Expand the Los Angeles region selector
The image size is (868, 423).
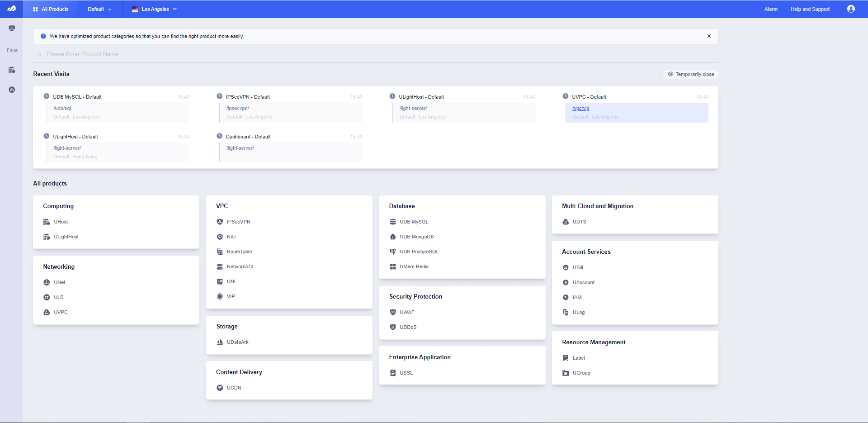pyautogui.click(x=154, y=9)
